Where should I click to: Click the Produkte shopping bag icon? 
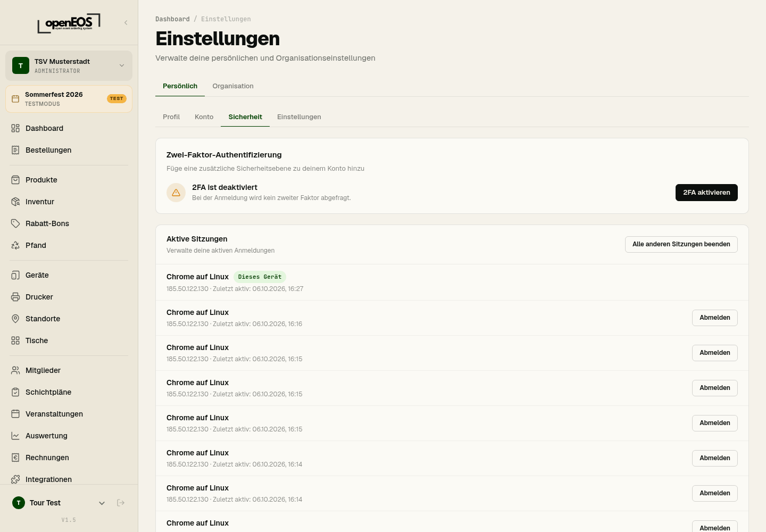click(15, 180)
